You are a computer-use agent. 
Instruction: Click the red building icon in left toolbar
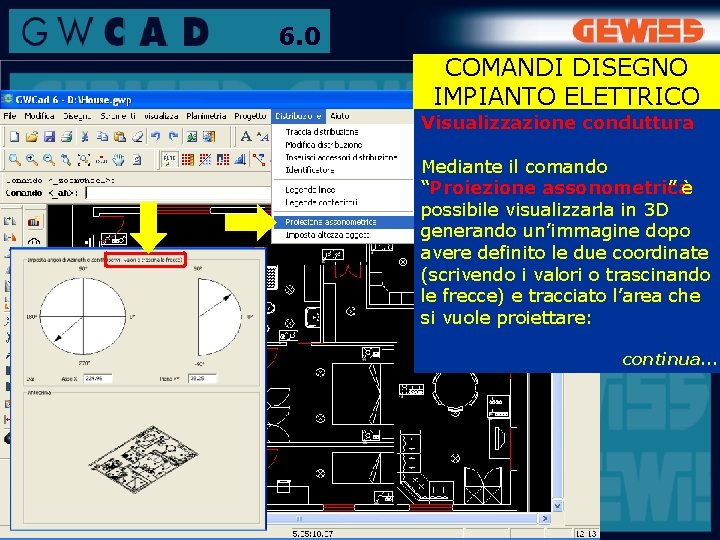click(34, 222)
